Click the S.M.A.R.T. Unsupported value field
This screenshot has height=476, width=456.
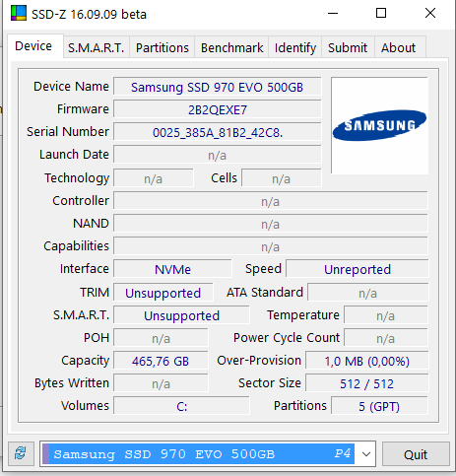(181, 315)
